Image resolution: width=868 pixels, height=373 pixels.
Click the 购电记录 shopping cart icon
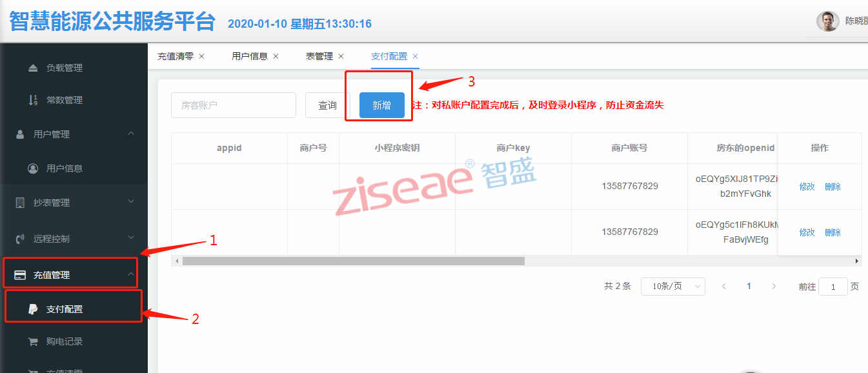(x=33, y=341)
